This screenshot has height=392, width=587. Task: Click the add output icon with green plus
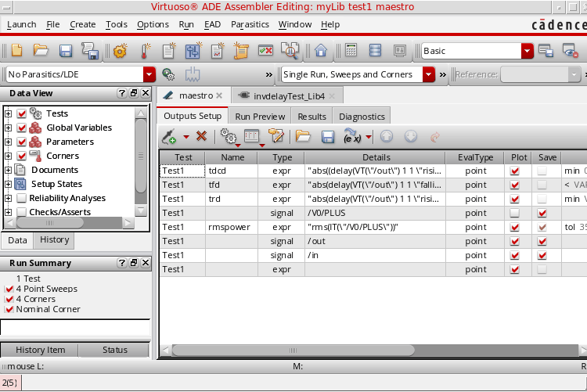[x=169, y=137]
